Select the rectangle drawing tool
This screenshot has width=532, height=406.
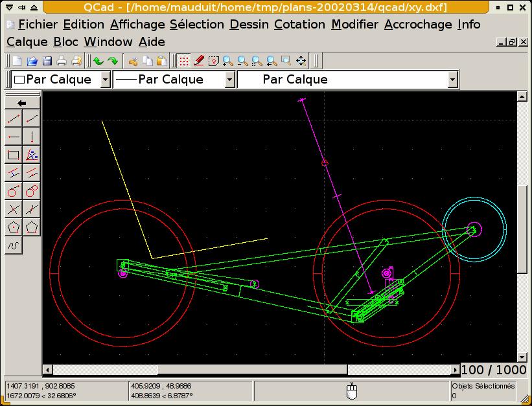(14, 155)
